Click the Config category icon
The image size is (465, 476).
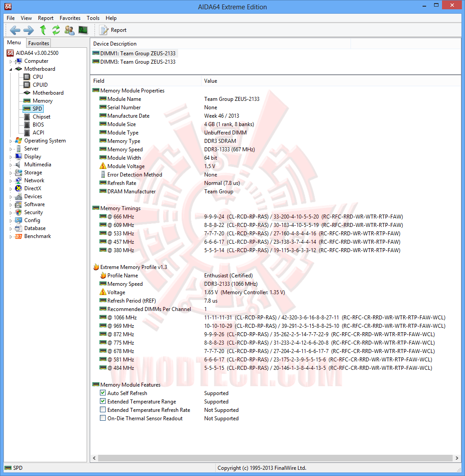19,220
